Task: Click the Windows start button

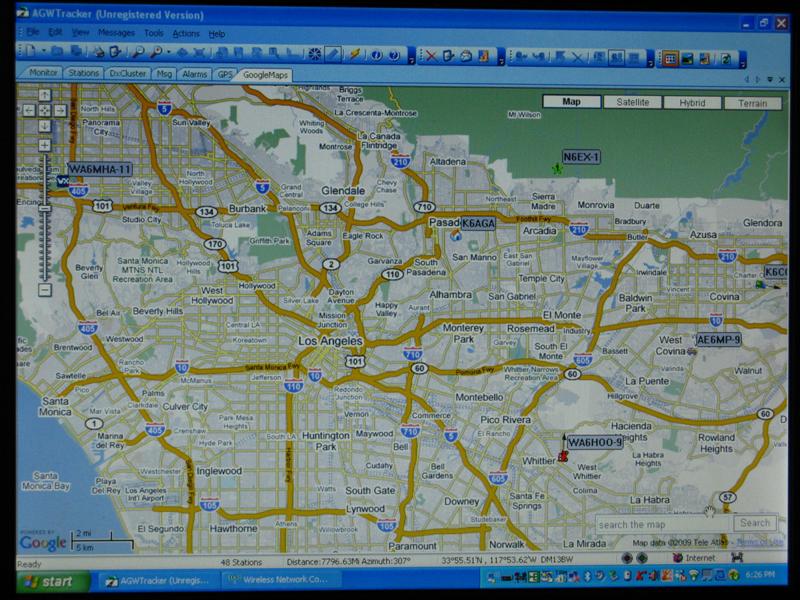Action: click(47, 581)
